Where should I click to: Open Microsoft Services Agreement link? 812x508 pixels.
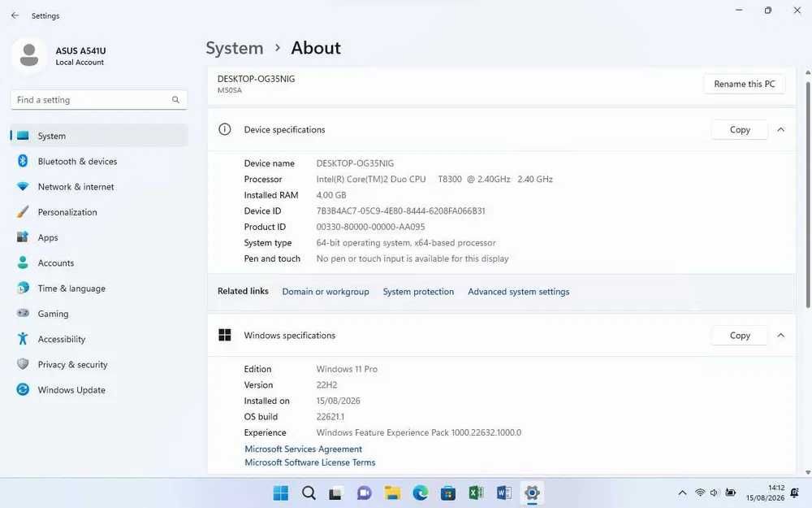click(x=303, y=449)
